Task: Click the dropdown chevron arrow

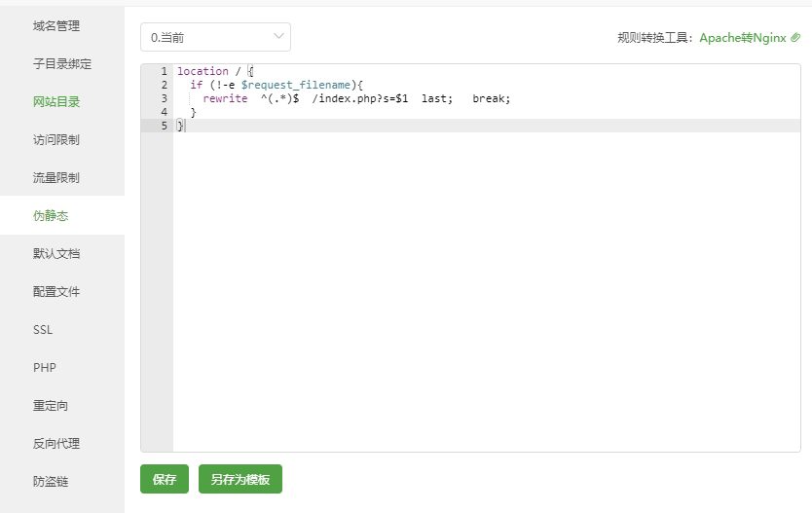Action: click(x=278, y=36)
